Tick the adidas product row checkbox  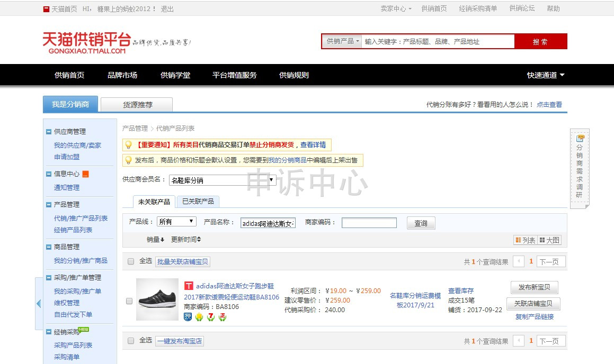(129, 301)
